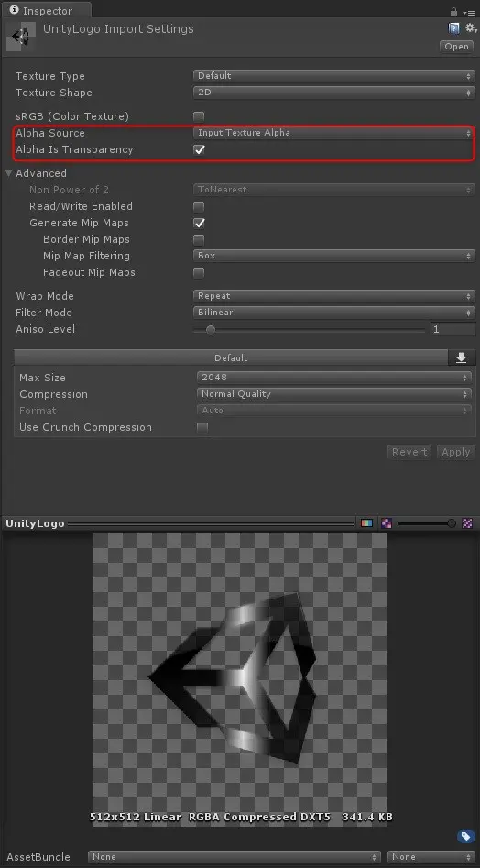
Task: Open the help reference book icon
Action: 454,28
